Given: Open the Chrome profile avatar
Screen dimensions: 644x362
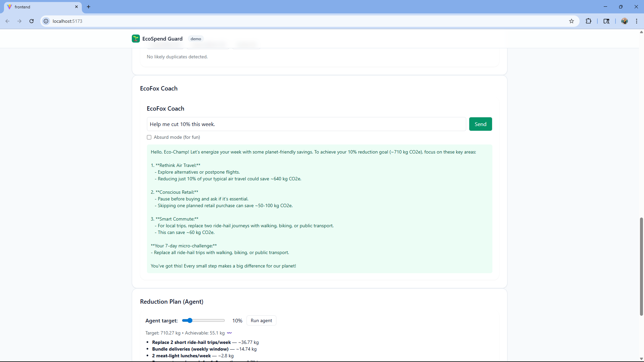Looking at the screenshot, I should click(624, 21).
